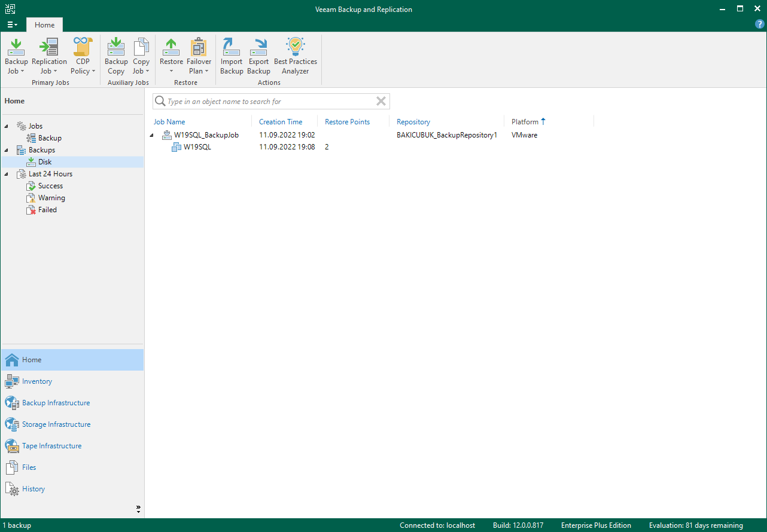The width and height of the screenshot is (767, 532).
Task: Click the Home view house icon
Action: (12, 360)
